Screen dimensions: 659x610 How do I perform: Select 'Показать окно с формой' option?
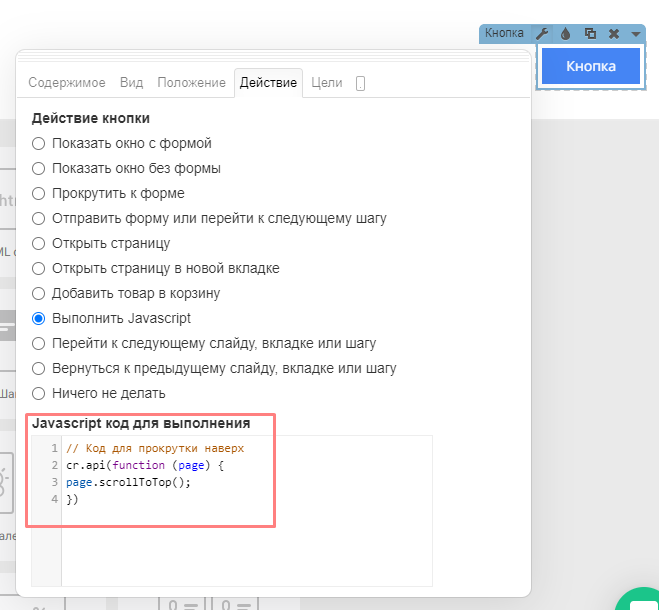click(x=39, y=143)
